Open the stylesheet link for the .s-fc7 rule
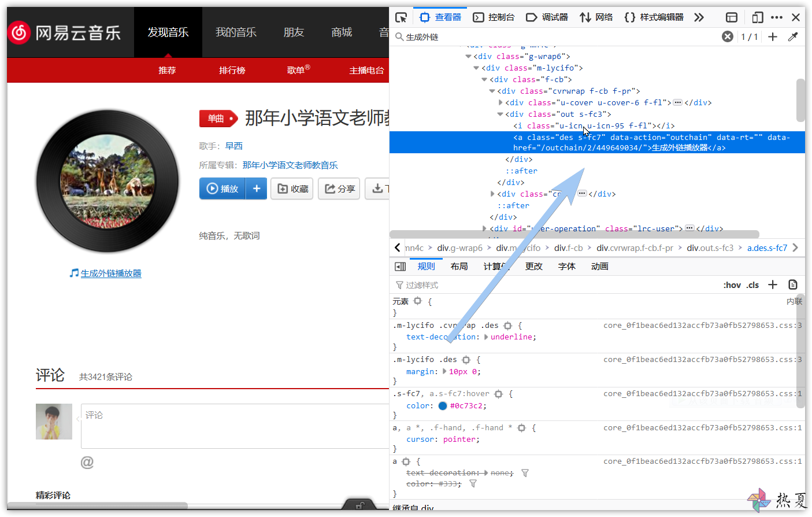 703,394
